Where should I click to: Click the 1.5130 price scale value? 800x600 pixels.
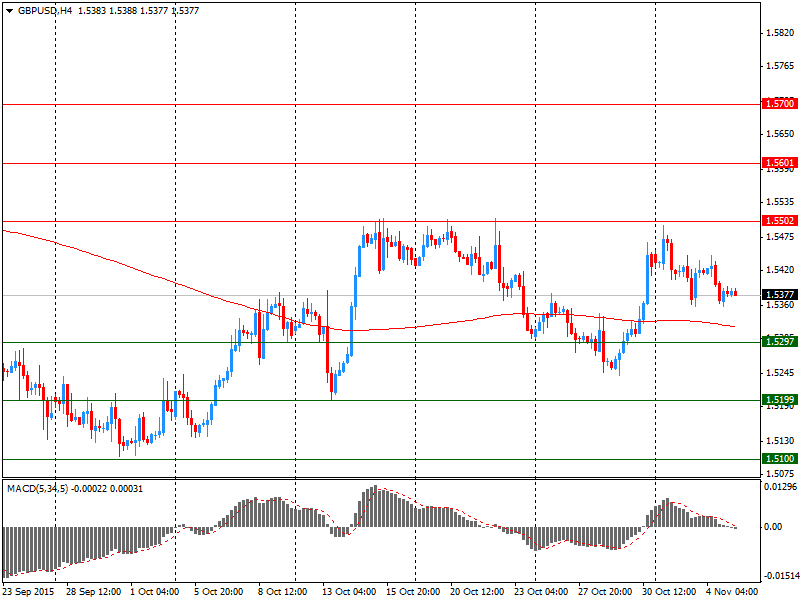pyautogui.click(x=781, y=440)
